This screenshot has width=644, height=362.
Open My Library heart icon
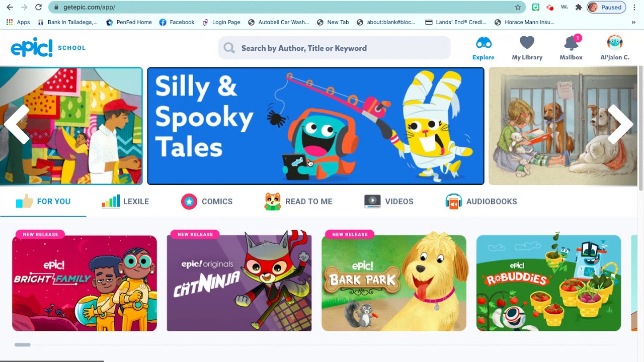(x=527, y=43)
